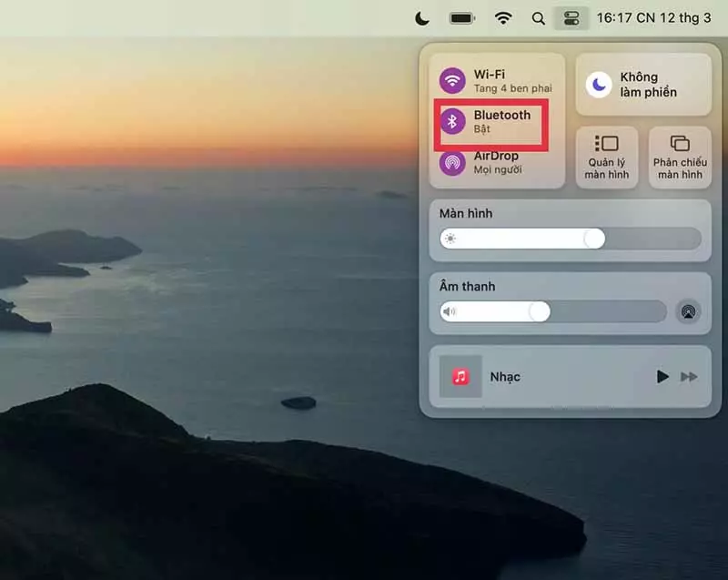Toggle the Không làm phiền moon icon
This screenshot has height=580, width=728.
point(599,85)
